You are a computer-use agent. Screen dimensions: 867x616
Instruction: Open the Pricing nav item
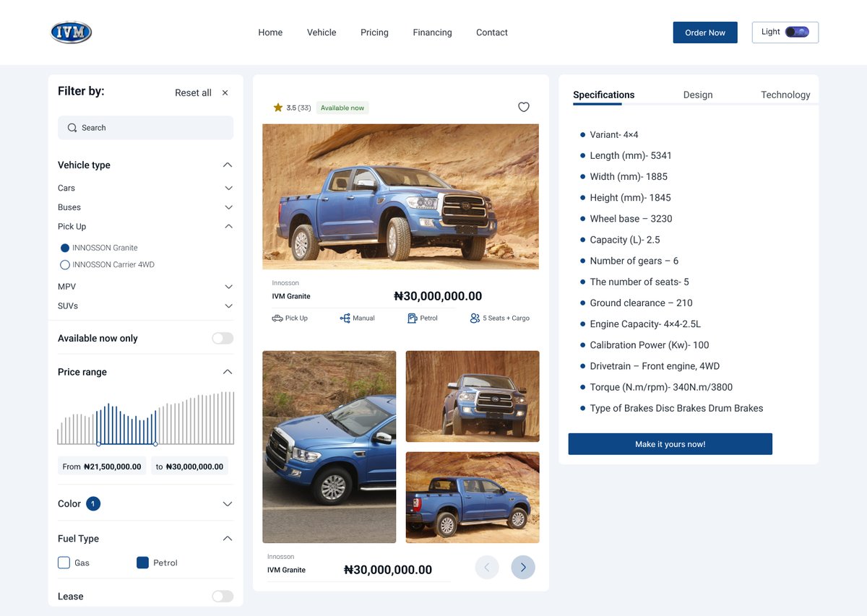(x=374, y=32)
